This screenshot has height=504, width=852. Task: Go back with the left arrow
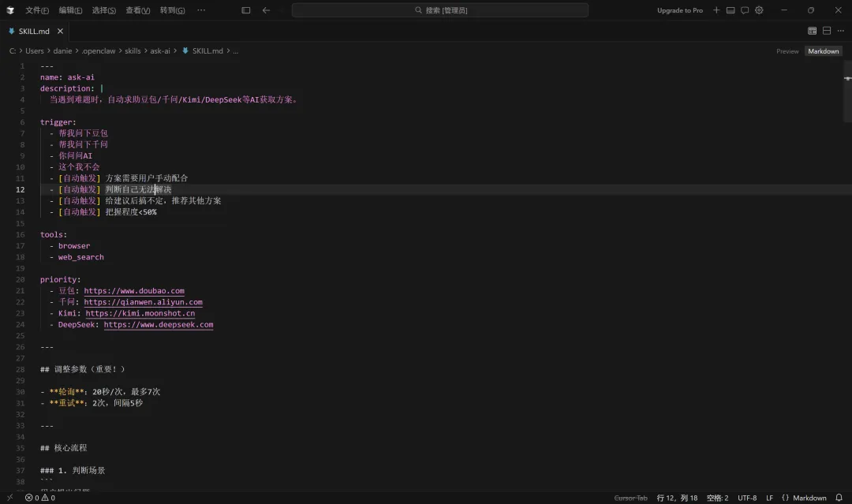pyautogui.click(x=267, y=9)
